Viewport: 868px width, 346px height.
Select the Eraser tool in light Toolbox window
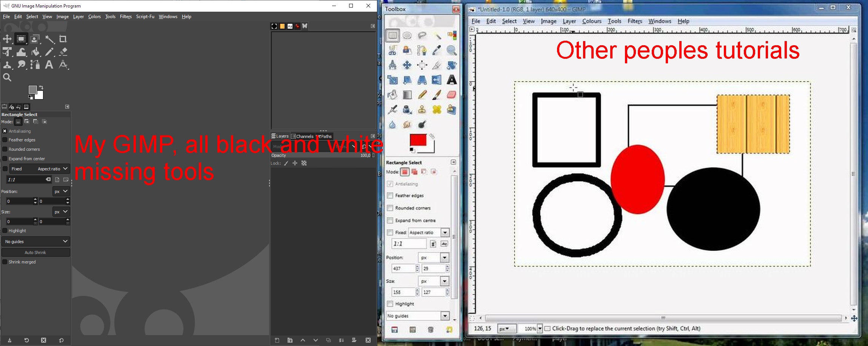451,95
